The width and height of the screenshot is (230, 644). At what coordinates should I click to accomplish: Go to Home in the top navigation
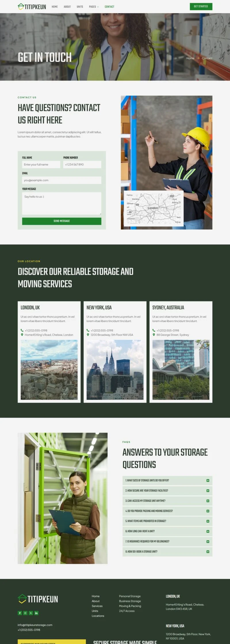tap(55, 7)
